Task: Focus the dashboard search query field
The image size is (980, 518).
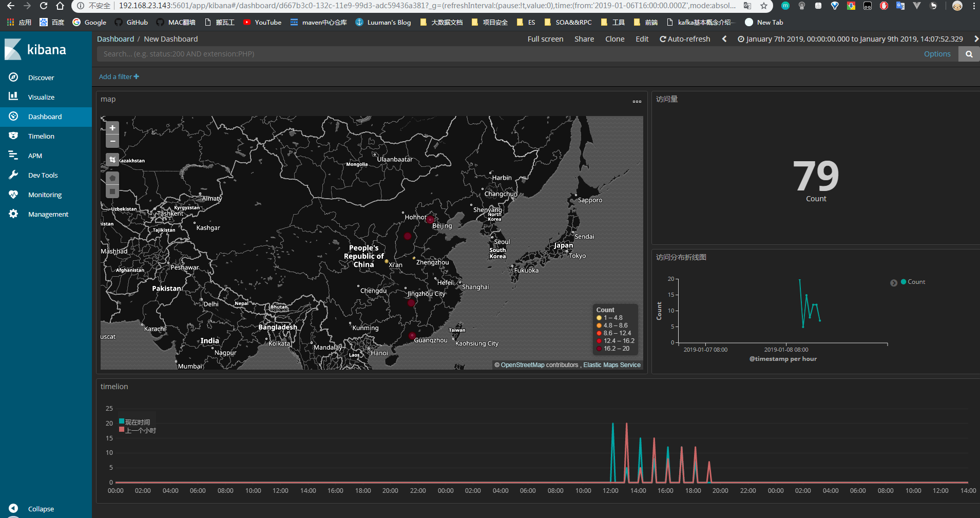Action: tap(508, 54)
